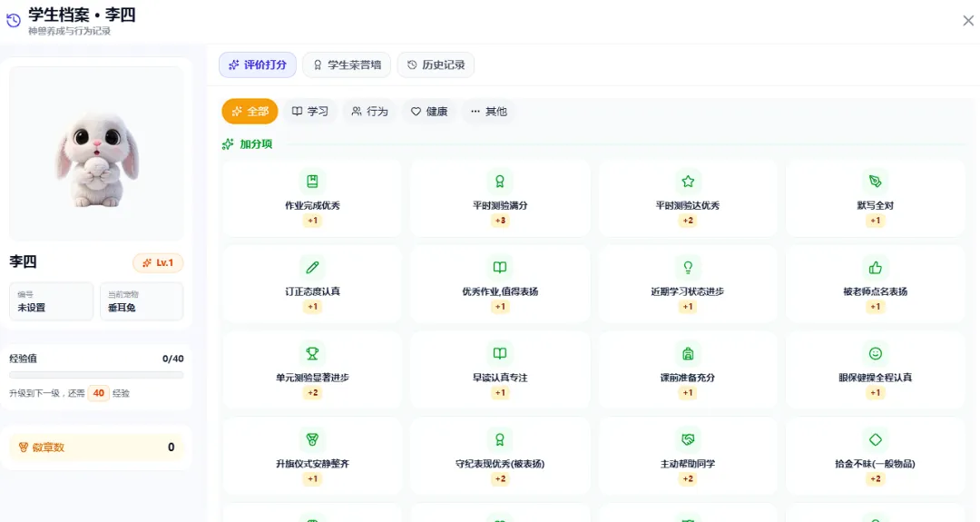Click the open book icon on 优秀作业,值得表扬 card
The width and height of the screenshot is (980, 522).
point(500,268)
